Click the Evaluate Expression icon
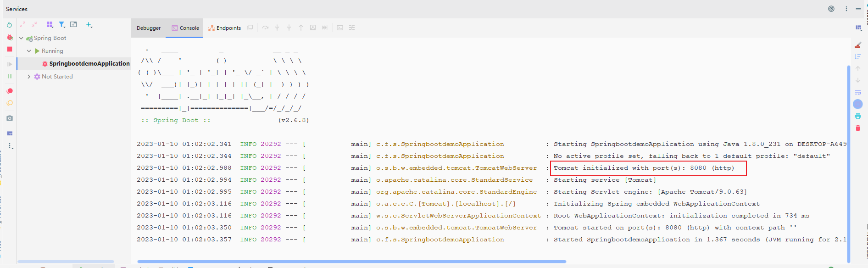The image size is (868, 268). click(x=340, y=28)
